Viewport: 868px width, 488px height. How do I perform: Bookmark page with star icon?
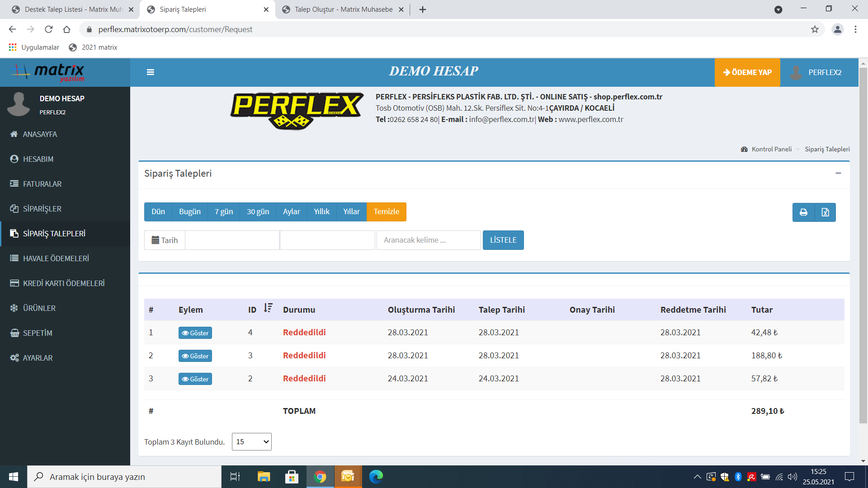pyautogui.click(x=815, y=29)
